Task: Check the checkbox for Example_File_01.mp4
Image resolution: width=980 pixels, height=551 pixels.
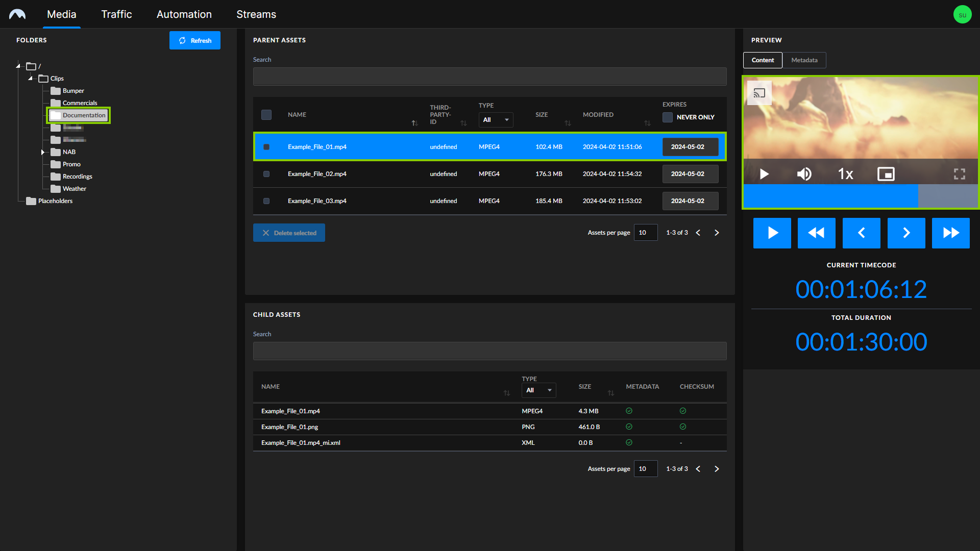Action: click(x=266, y=146)
